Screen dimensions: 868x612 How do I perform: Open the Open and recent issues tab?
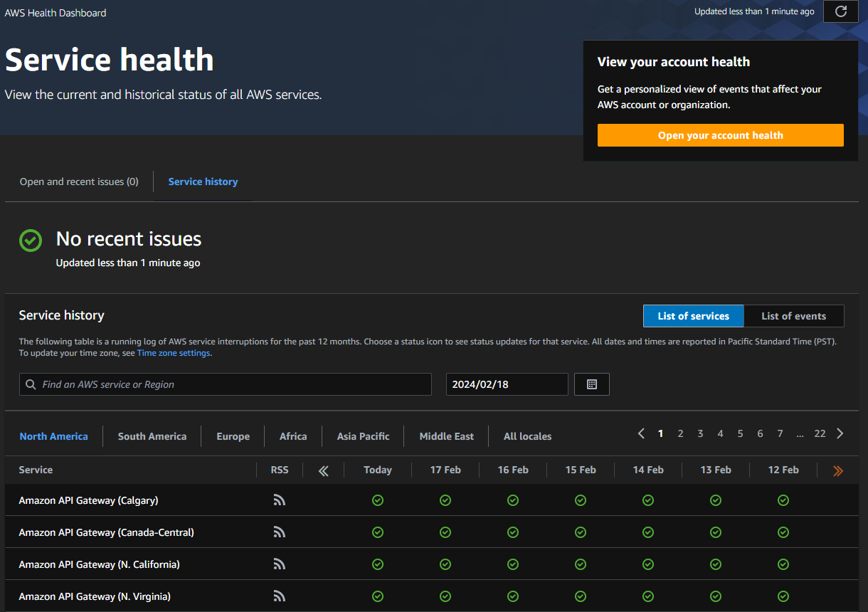tap(79, 181)
